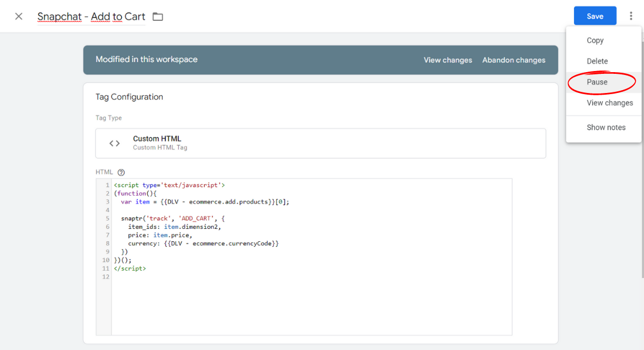Choose Copy from the menu
Screen dimensions: 644x350
coord(595,40)
